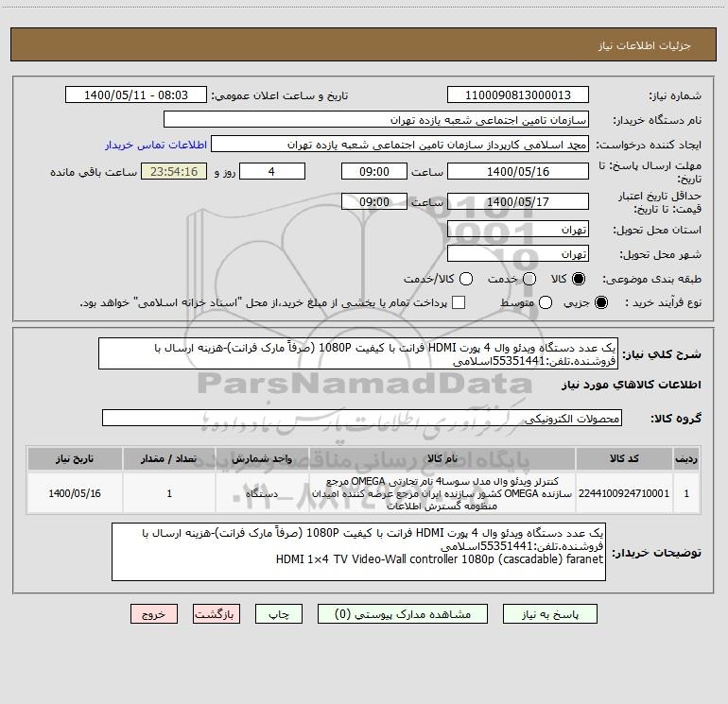The height and width of the screenshot is (704, 728).
Task: Click the delivery city field تهران
Action: pos(518,254)
